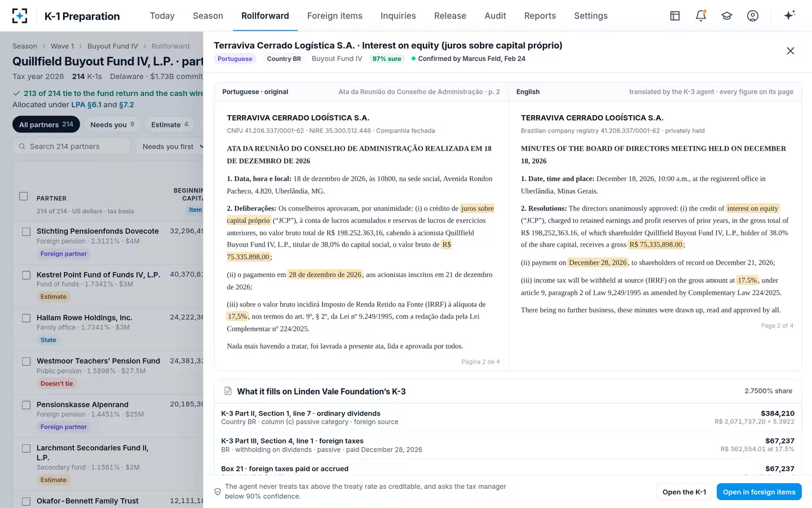Click 'Open in foreign items' button

pos(759,492)
